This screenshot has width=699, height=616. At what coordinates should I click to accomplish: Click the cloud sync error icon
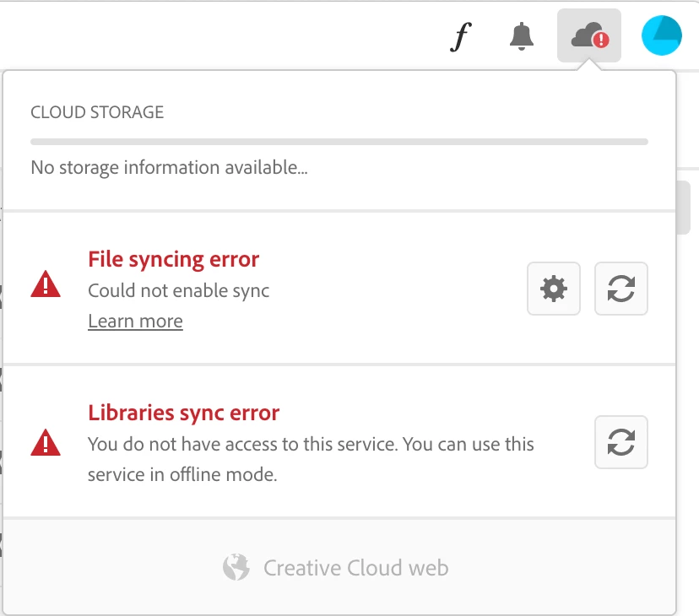(589, 35)
